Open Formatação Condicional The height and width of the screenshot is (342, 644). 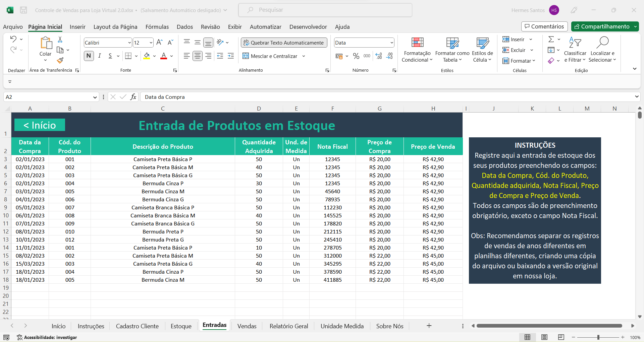click(417, 50)
